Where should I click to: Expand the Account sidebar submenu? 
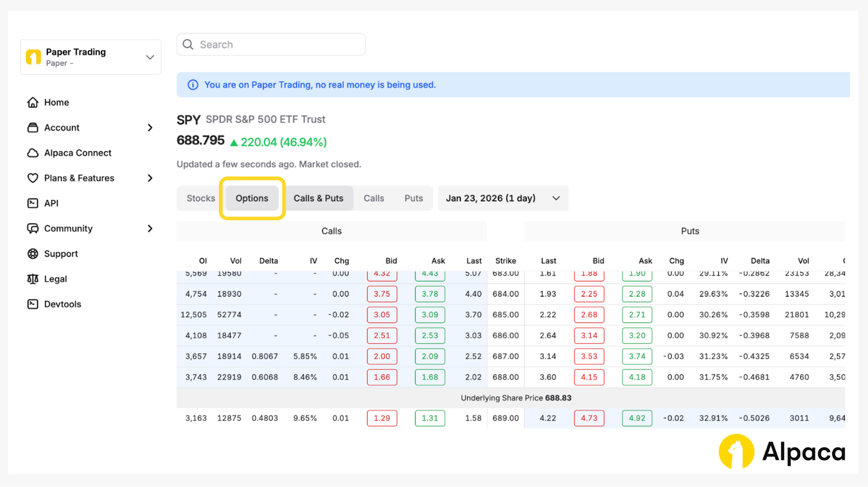pyautogui.click(x=150, y=127)
